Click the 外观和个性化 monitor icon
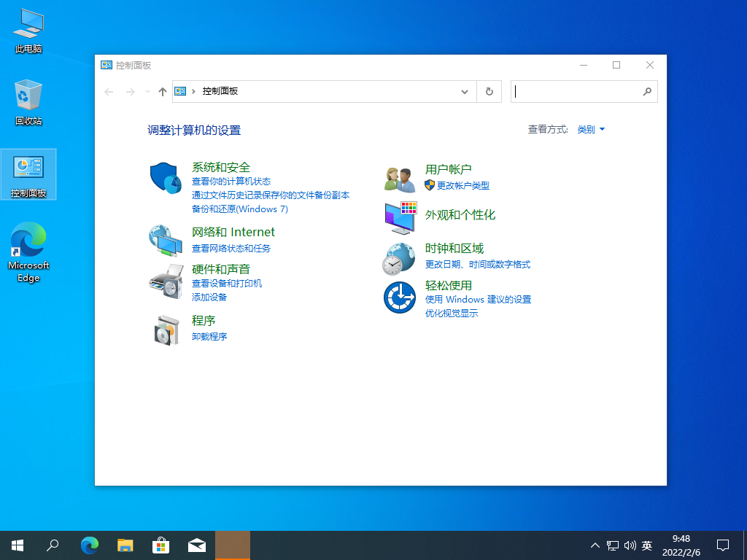The image size is (747, 560). tap(399, 217)
